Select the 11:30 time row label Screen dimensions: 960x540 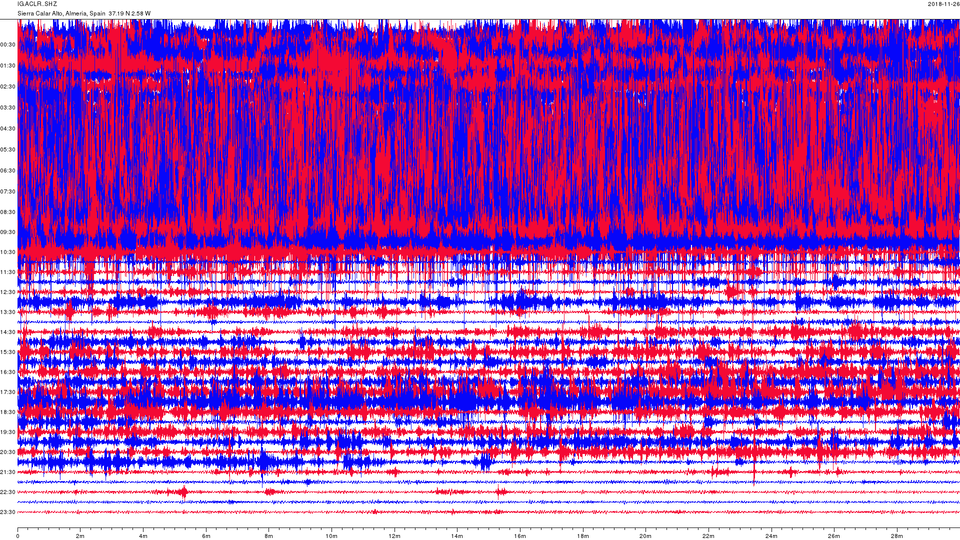click(8, 272)
